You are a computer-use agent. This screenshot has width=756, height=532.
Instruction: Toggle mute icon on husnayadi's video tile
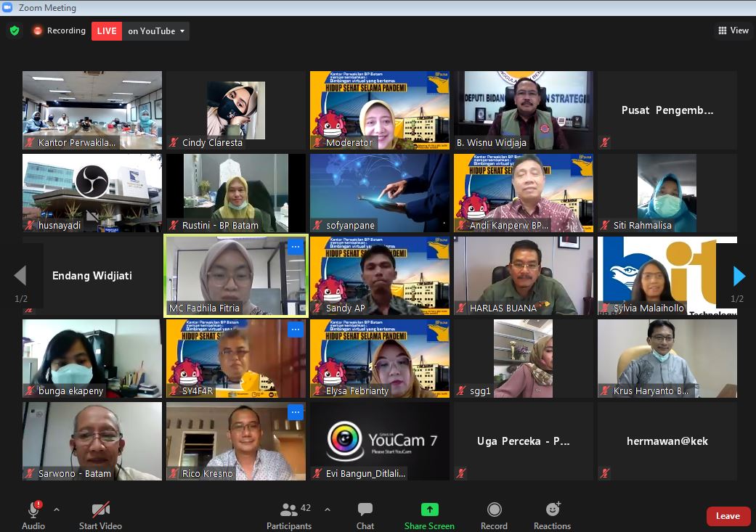pos(28,226)
